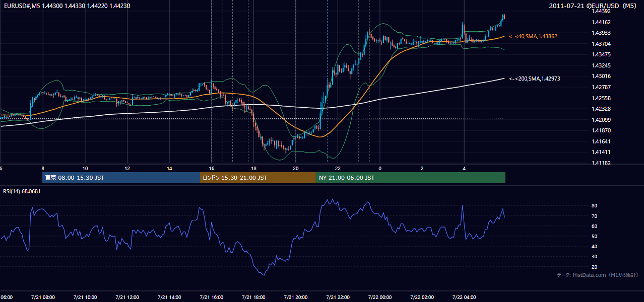The width and height of the screenshot is (644, 302).
Task: Click hour label 18 under price chart
Action: click(x=253, y=168)
